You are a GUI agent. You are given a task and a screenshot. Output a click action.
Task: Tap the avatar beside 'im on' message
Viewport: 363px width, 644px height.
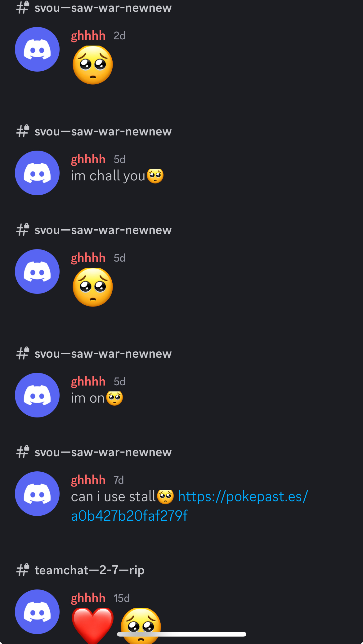point(37,395)
